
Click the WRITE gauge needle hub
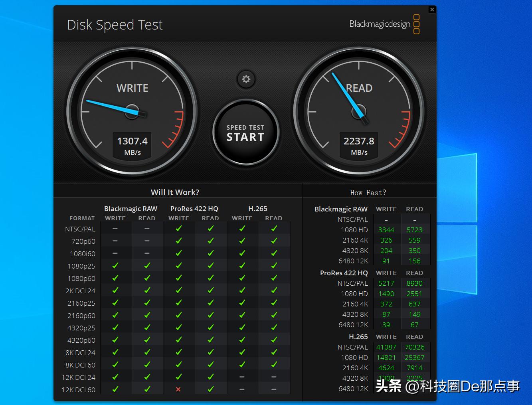pos(132,111)
